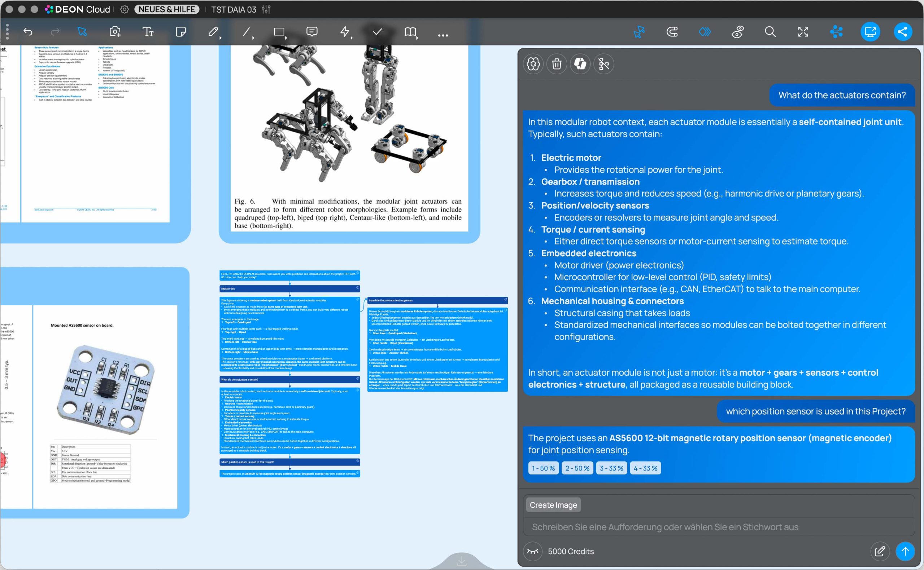Open the search magnifier tool
This screenshot has width=924, height=570.
770,32
